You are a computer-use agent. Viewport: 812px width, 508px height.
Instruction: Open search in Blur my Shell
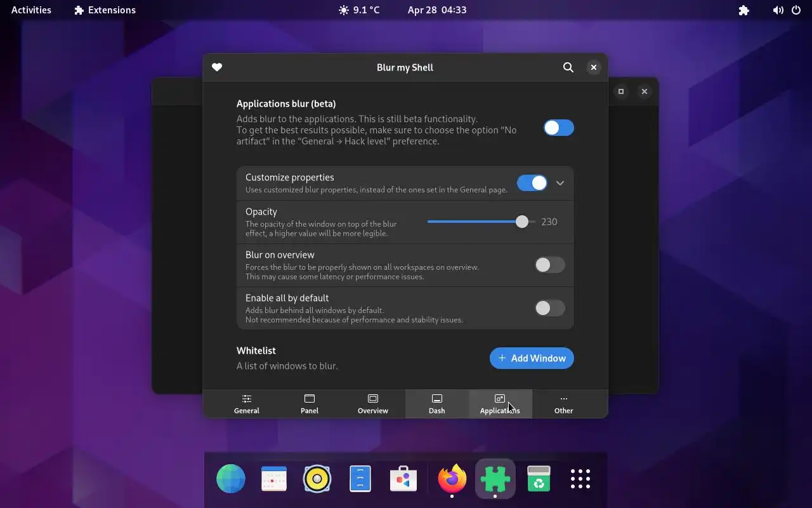click(568, 67)
